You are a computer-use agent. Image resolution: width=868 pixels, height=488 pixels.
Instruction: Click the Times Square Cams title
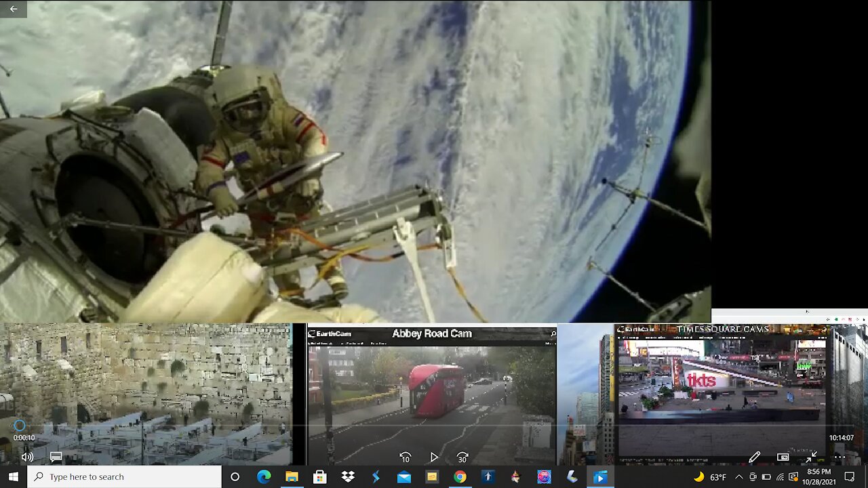pyautogui.click(x=722, y=329)
